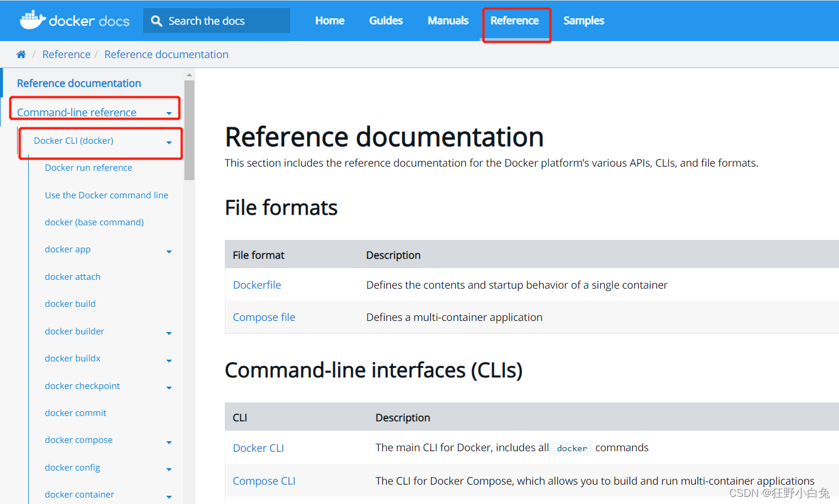
Task: Open Docker run reference
Action: click(89, 168)
